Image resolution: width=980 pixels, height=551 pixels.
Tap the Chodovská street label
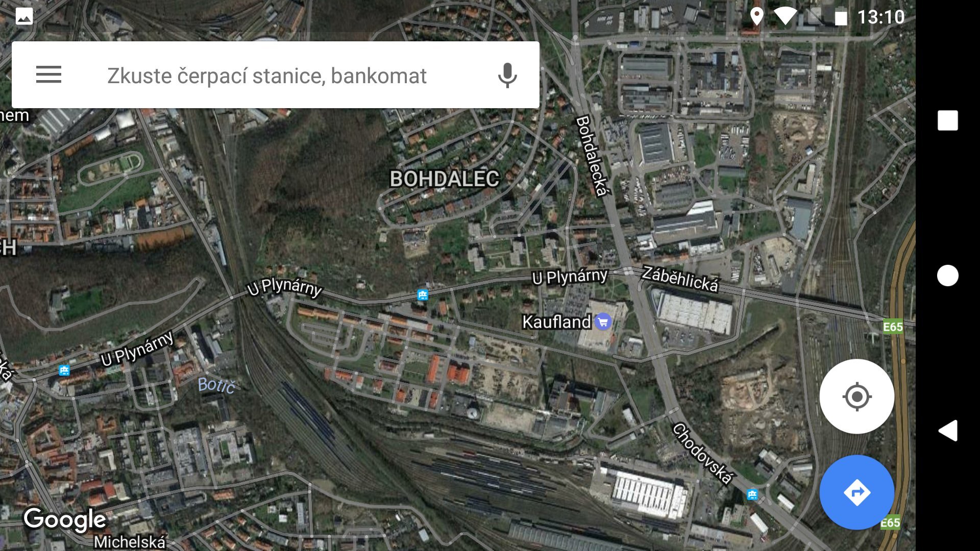pos(703,453)
